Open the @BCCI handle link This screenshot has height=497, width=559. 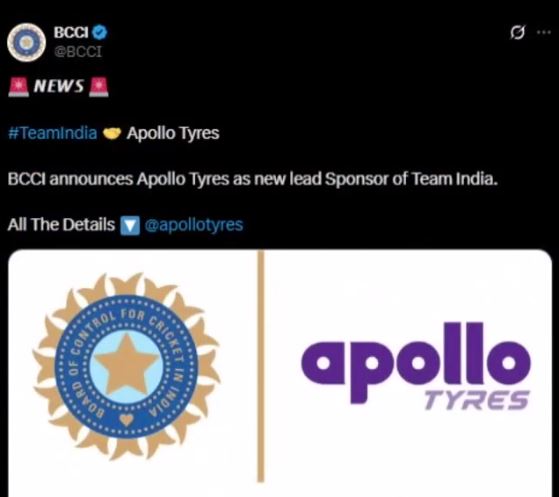(78, 52)
